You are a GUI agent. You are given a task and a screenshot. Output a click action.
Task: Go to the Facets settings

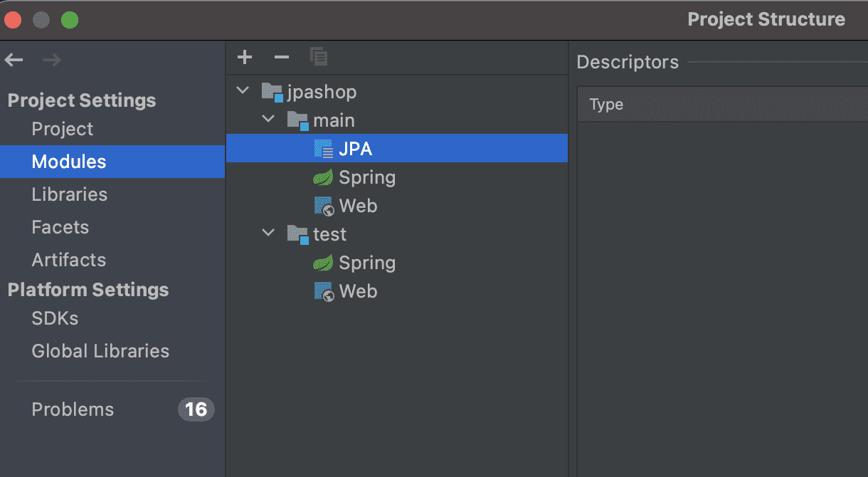(60, 227)
